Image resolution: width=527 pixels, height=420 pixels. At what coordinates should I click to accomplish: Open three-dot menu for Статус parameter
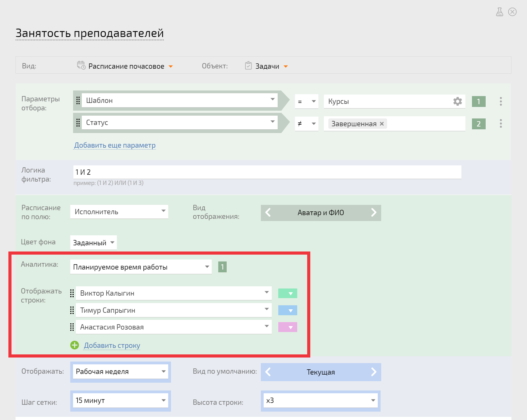[x=501, y=123]
